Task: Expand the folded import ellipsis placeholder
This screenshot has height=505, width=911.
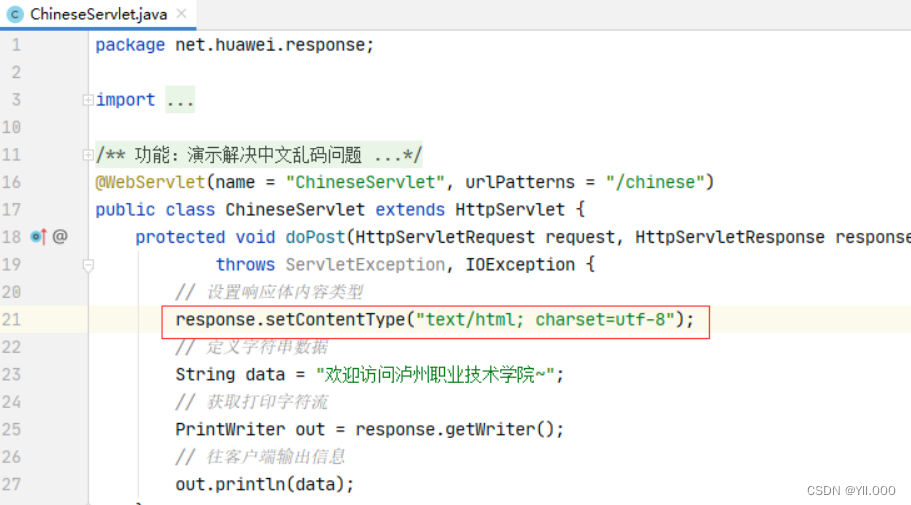Action: pyautogui.click(x=180, y=100)
